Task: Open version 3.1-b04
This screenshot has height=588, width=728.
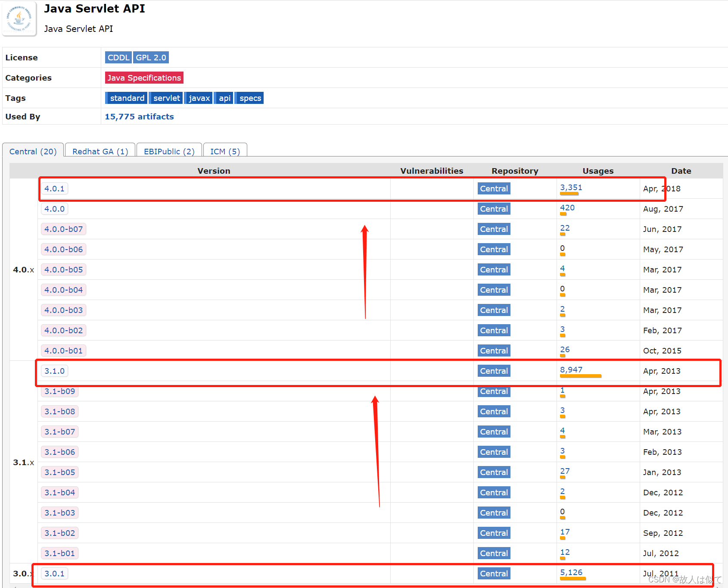Action: coord(60,492)
